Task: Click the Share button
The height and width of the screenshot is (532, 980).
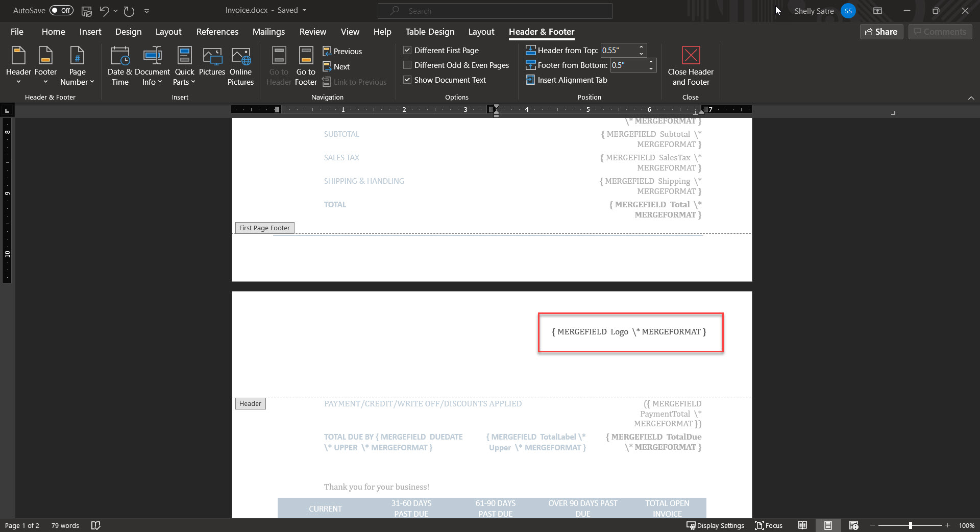Action: [881, 32]
